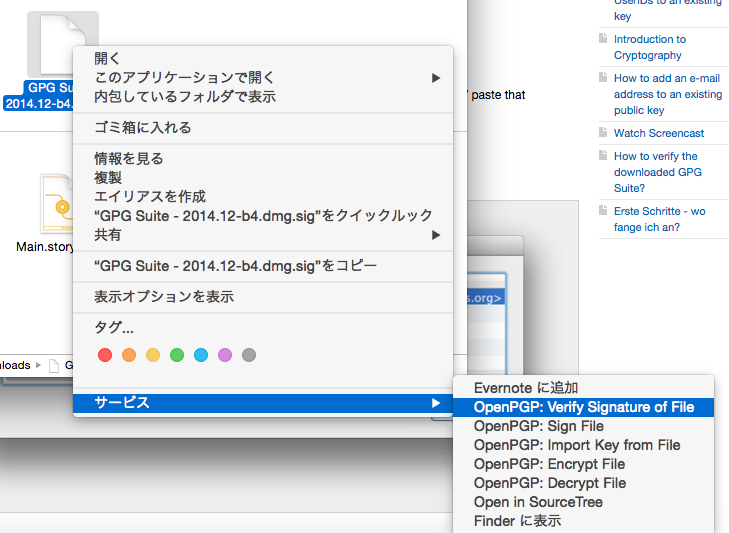Apply the gray tag color
The image size is (729, 533).
tap(249, 355)
